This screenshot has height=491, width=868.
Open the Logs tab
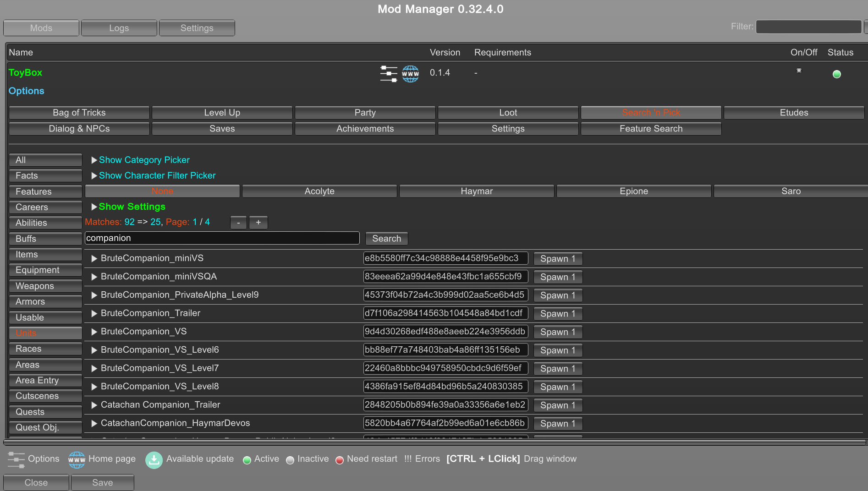click(119, 28)
